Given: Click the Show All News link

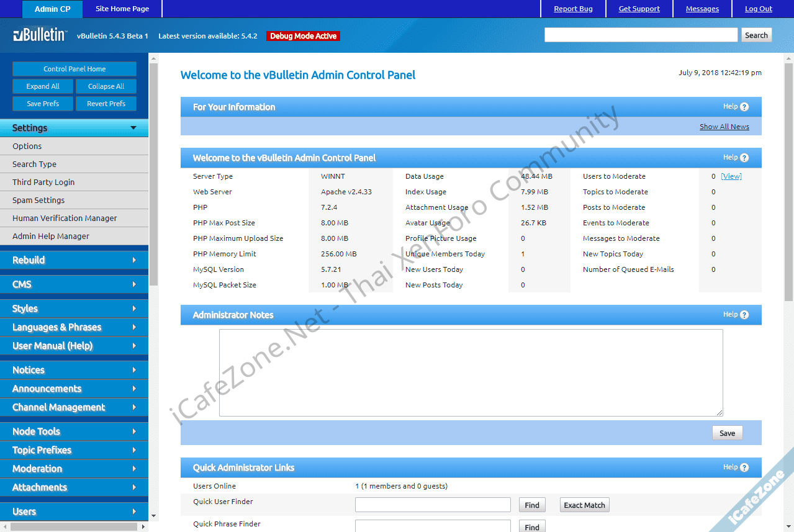Looking at the screenshot, I should click(x=724, y=127).
